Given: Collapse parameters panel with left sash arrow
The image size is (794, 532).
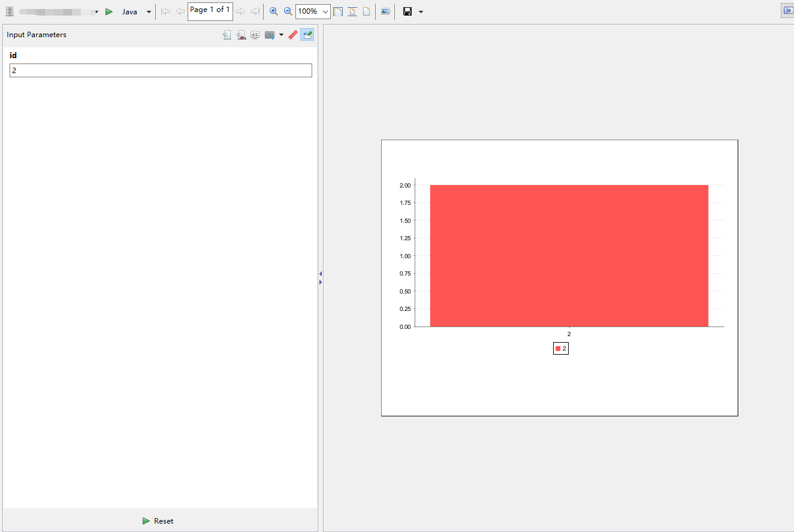Looking at the screenshot, I should (321, 274).
